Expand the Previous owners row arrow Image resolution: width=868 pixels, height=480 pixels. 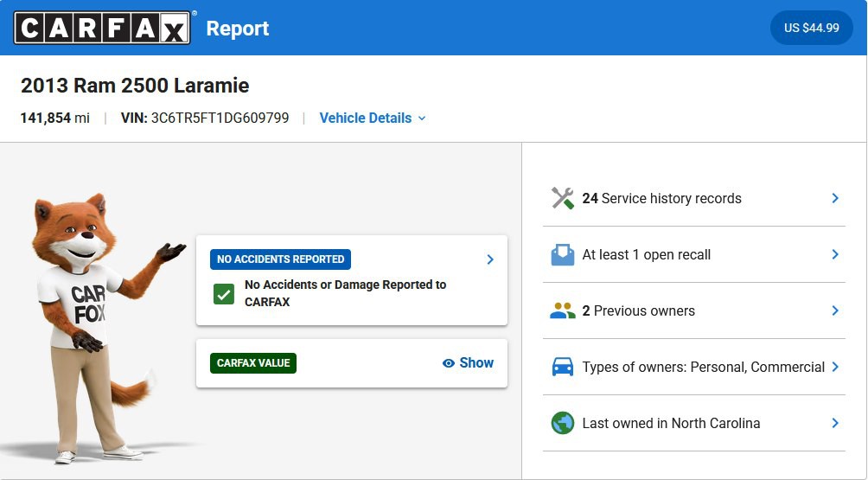[835, 310]
